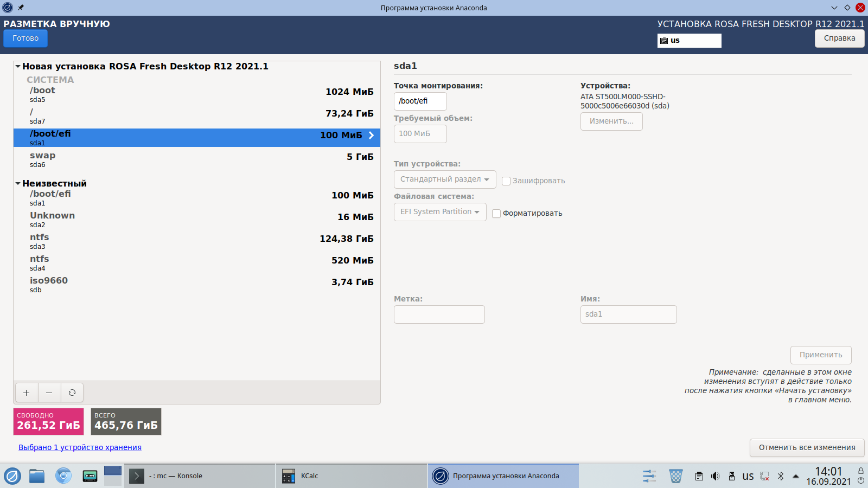Viewport: 868px width, 488px height.
Task: Click the required capacity field '100 МиБ'
Action: 420,134
